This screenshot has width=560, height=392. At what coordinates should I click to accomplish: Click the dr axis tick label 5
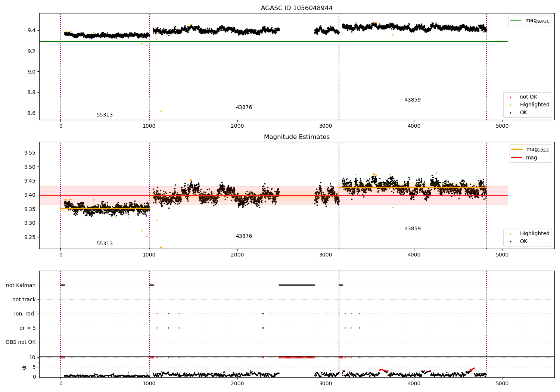click(x=34, y=367)
